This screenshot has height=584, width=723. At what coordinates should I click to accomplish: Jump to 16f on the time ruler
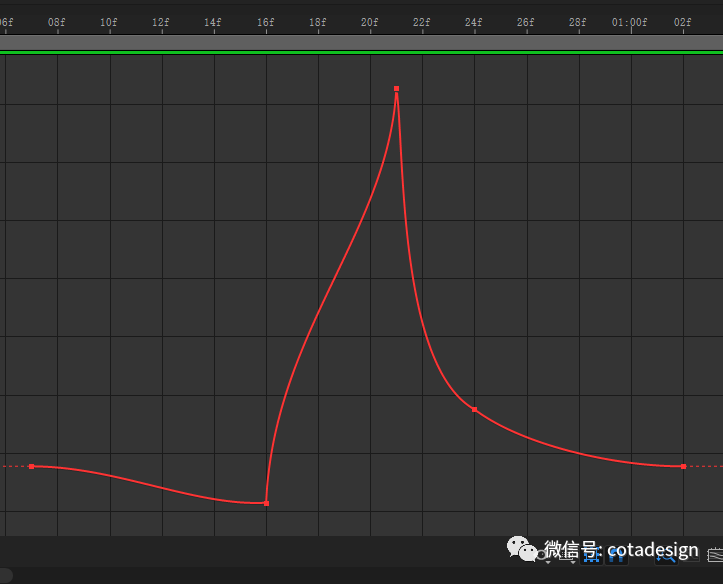pyautogui.click(x=266, y=22)
